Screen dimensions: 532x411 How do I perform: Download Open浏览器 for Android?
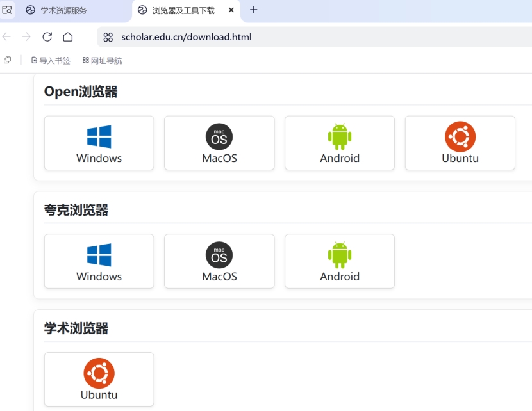tap(340, 143)
